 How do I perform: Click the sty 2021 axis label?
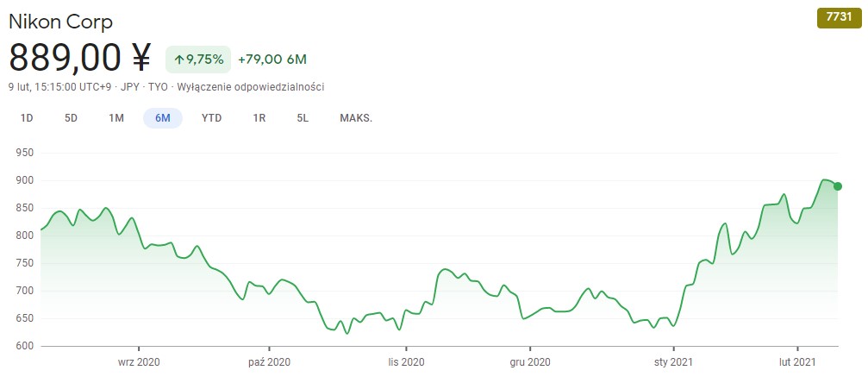[x=673, y=361]
